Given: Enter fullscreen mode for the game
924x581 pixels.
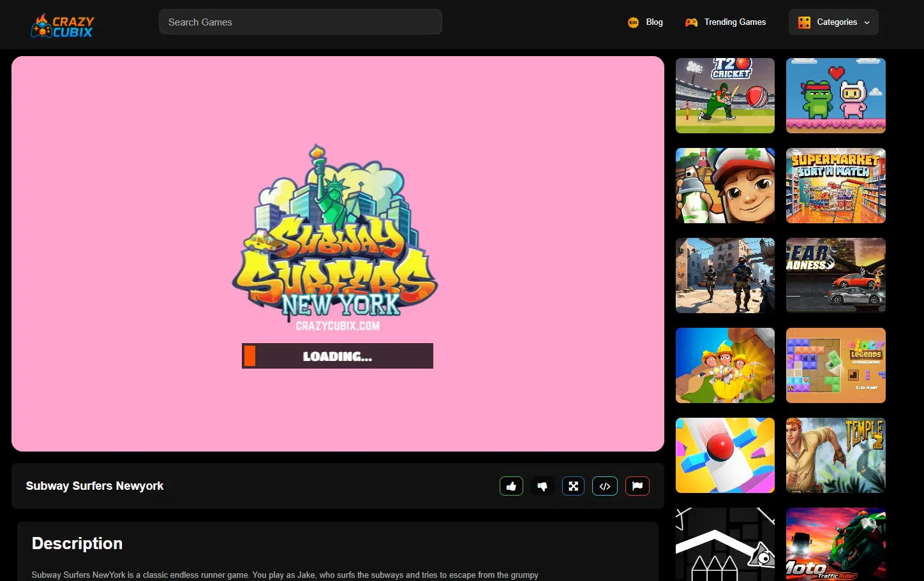Looking at the screenshot, I should [573, 486].
